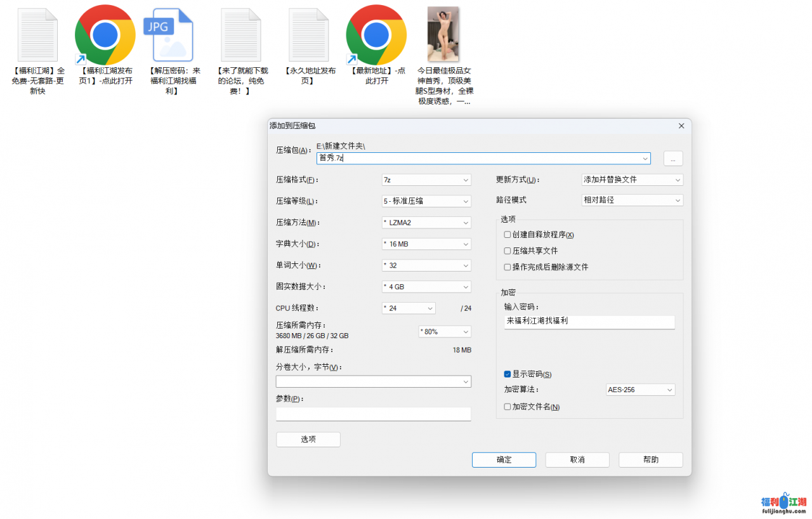Viewport: 812px width, 519px height.
Task: Launch the 【最新地址】 Chrome shortcut
Action: click(x=376, y=35)
